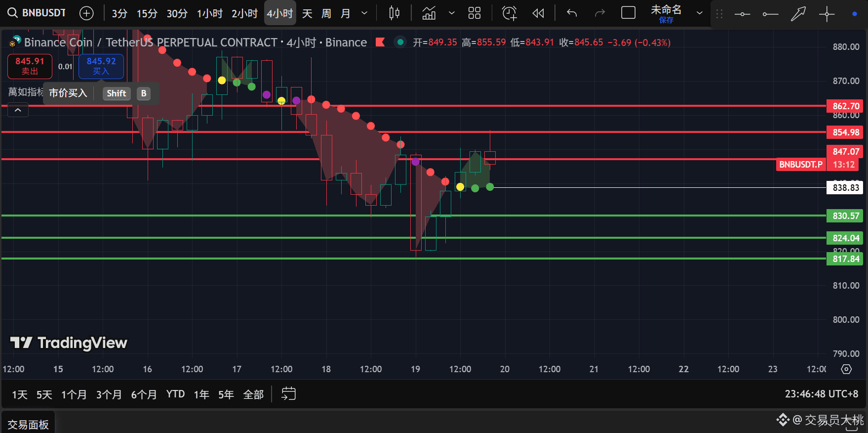868x433 pixels.
Task: Click the 0.01 spread quantity value
Action: click(x=65, y=66)
